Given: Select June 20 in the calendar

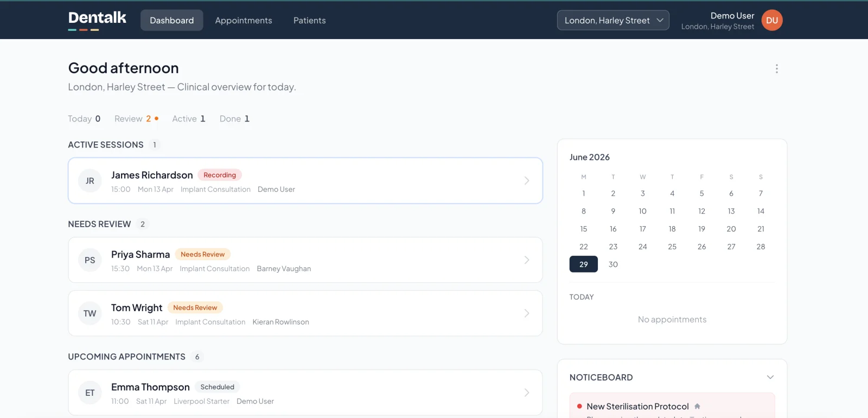Looking at the screenshot, I should (731, 229).
